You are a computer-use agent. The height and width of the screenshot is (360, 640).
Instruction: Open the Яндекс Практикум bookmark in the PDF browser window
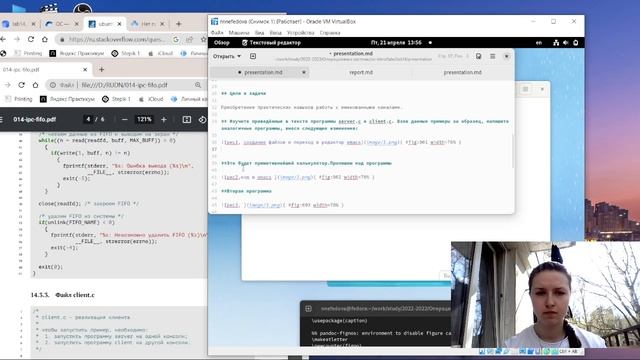click(x=67, y=99)
